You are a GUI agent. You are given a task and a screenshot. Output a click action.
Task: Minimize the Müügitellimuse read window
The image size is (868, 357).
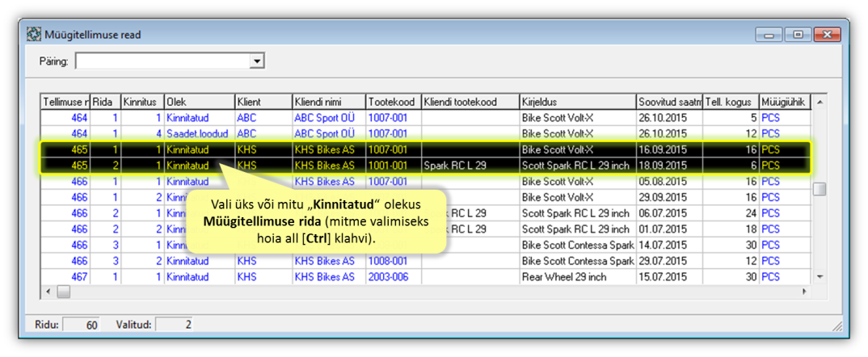(769, 35)
